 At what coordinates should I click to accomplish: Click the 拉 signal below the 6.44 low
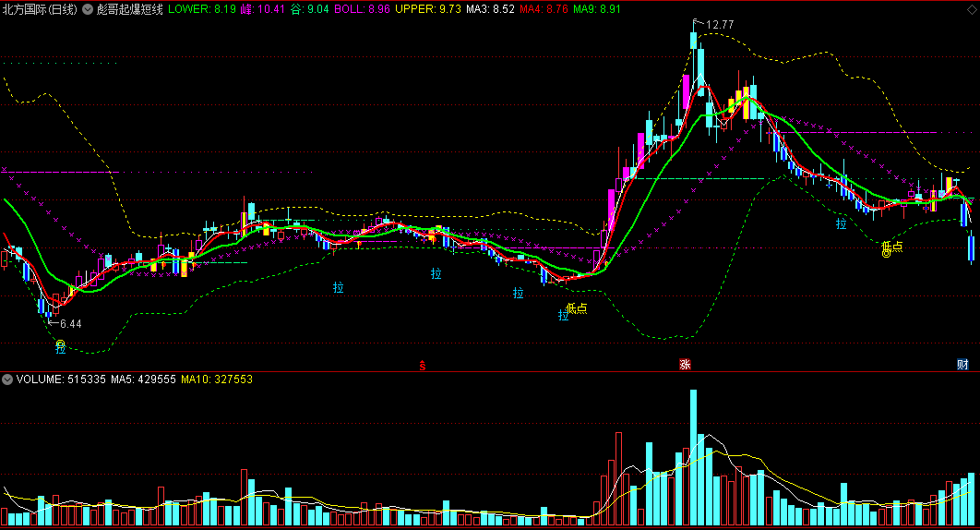61,348
